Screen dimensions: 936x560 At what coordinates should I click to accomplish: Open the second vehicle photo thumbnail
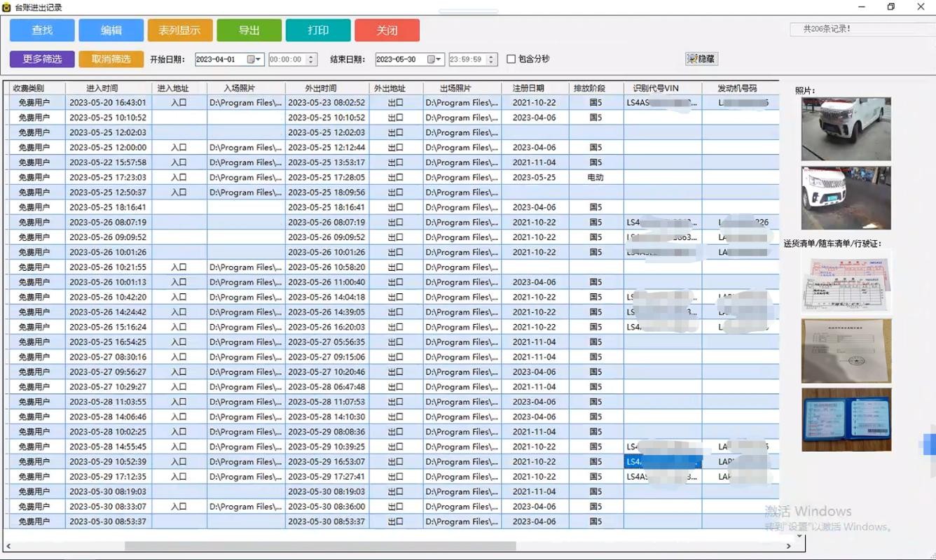(846, 198)
